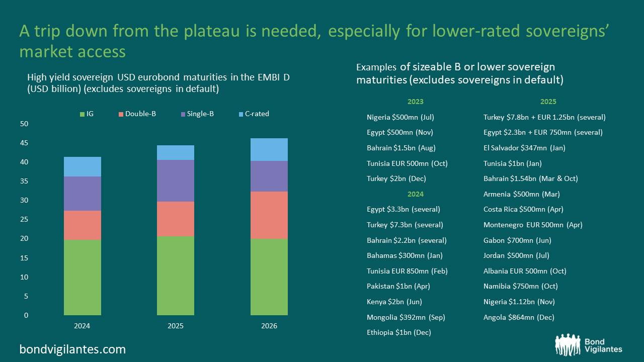Select 'Tunisia $1bn (Jan)' entry

point(512,163)
